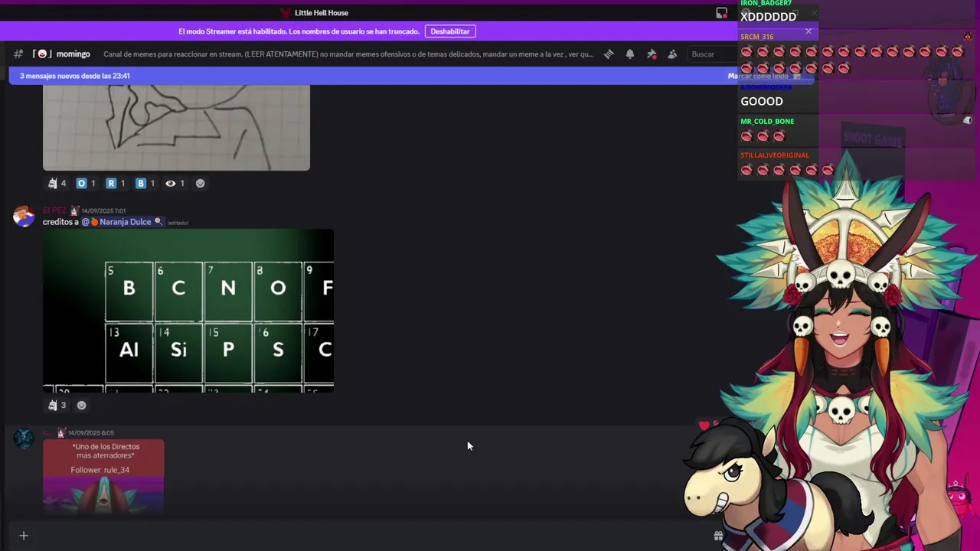Viewport: 980px width, 551px height.
Task: Close the SRCM_316 chat overlay with X
Action: coord(808,31)
